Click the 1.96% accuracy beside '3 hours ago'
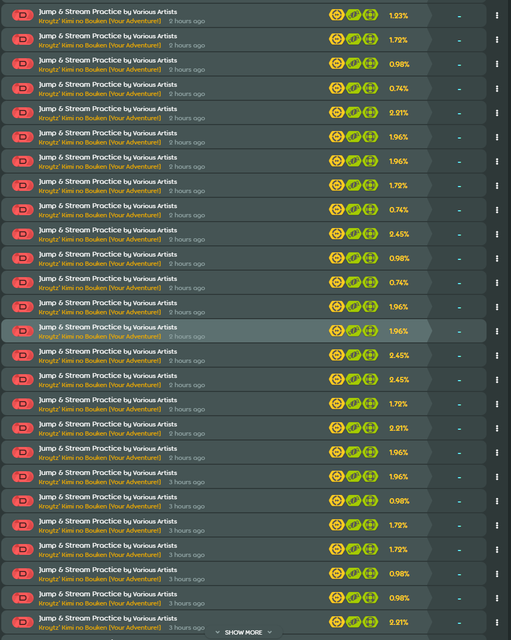This screenshot has height=640, width=511. [398, 477]
